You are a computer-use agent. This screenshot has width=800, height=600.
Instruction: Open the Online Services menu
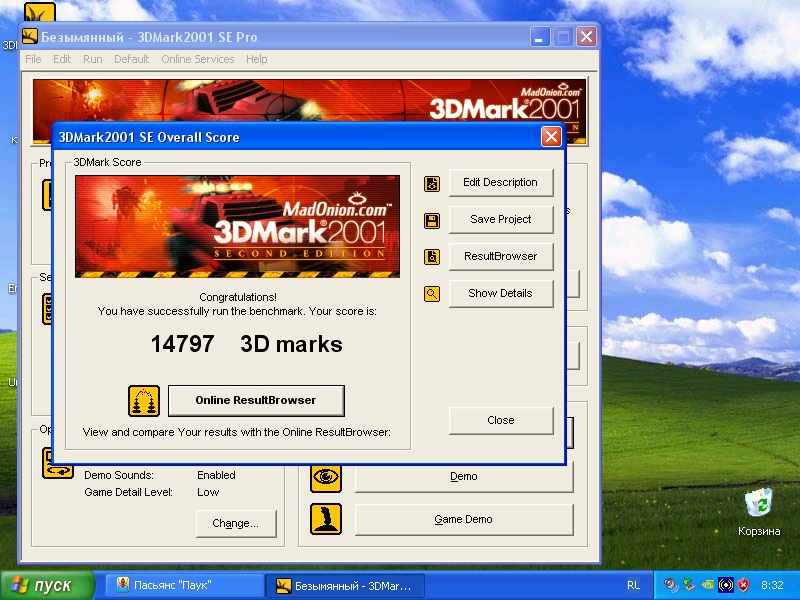pyautogui.click(x=198, y=59)
